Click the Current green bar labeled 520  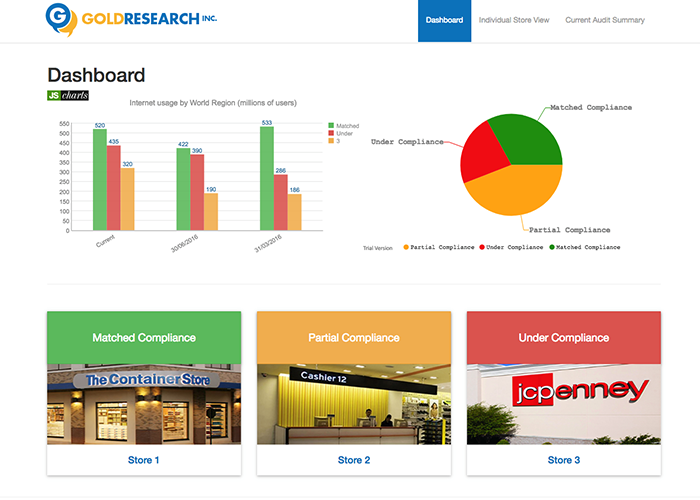100,180
